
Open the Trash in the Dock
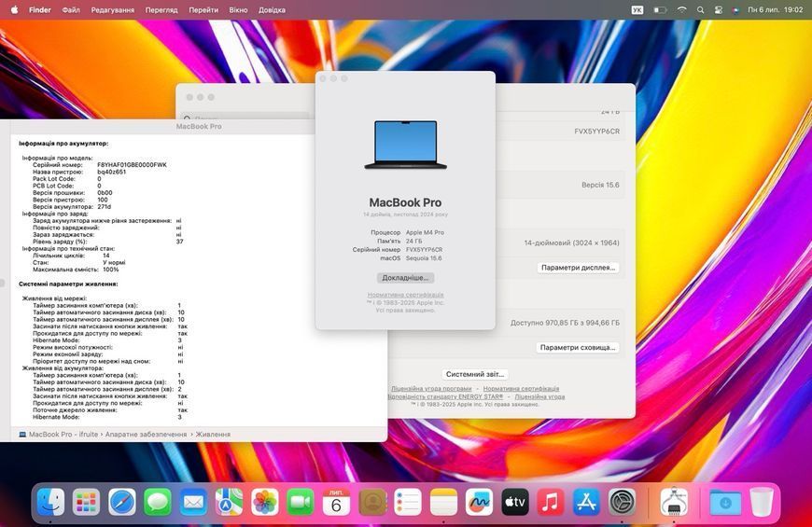[762, 502]
